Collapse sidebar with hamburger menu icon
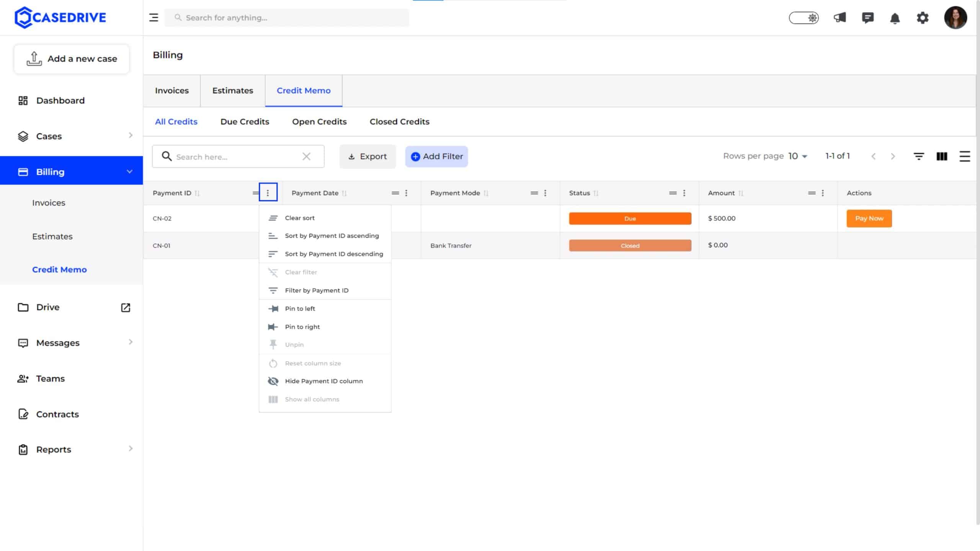Viewport: 980px width, 551px height. (x=154, y=18)
